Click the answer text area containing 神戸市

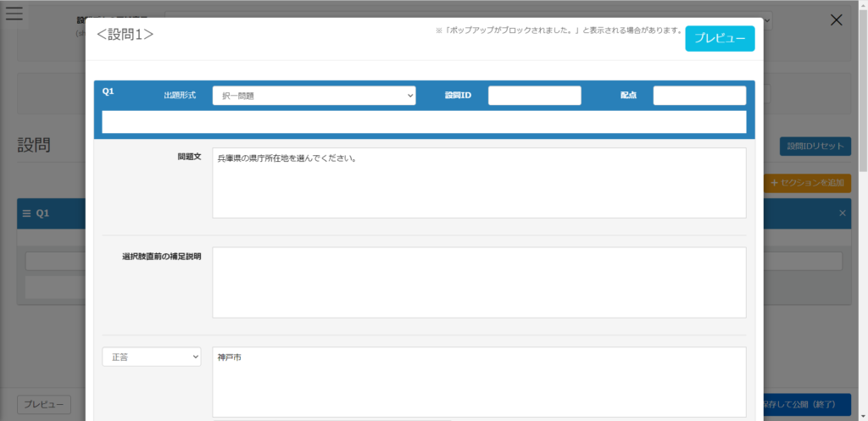tap(478, 381)
